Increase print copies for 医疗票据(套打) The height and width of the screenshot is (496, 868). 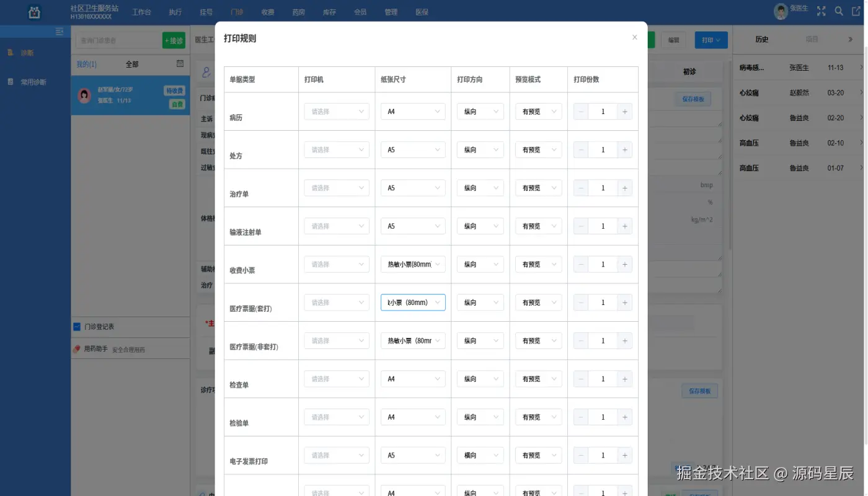[624, 303]
